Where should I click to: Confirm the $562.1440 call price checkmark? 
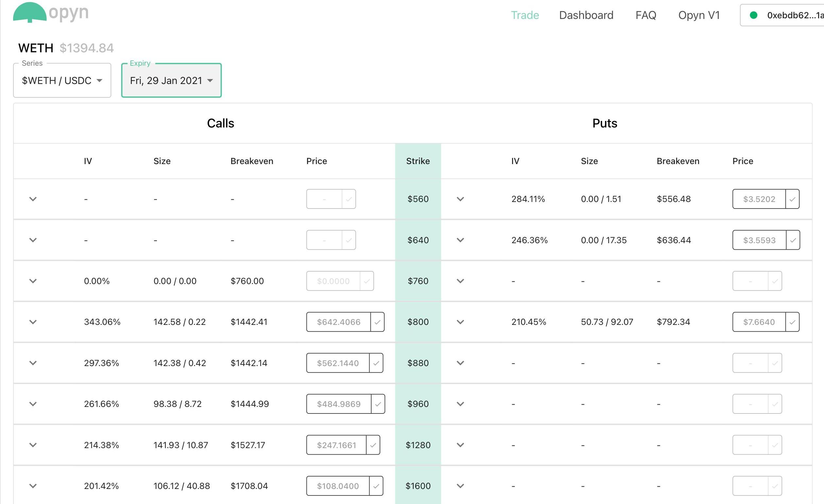pyautogui.click(x=376, y=363)
